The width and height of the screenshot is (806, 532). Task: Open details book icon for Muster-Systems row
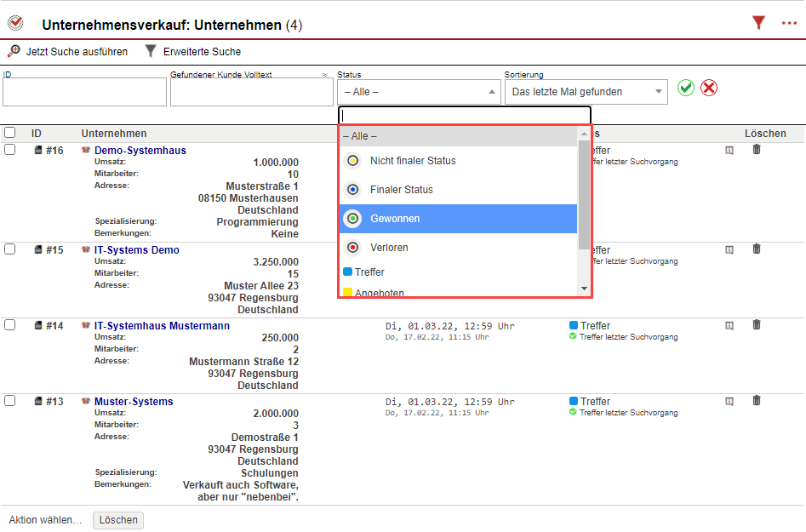click(x=729, y=401)
